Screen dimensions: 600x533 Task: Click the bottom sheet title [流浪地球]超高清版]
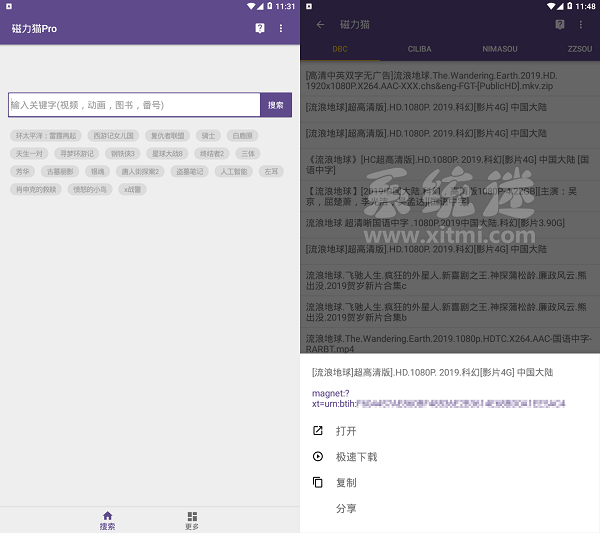[x=432, y=372]
